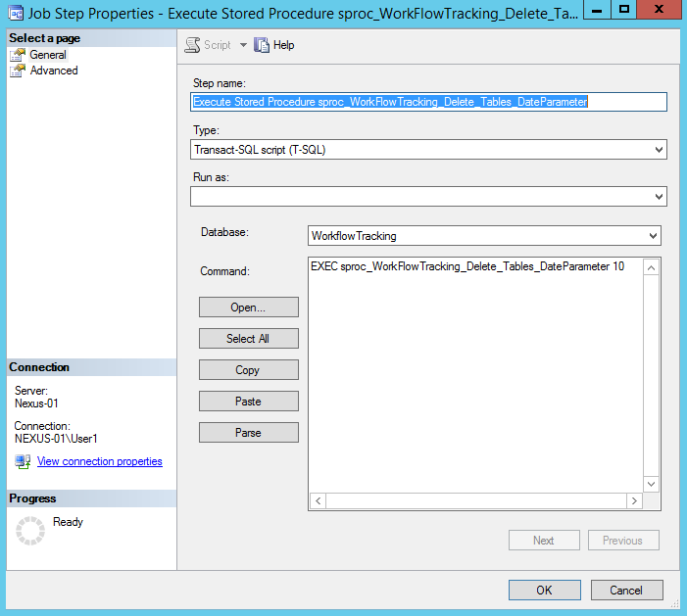687x616 pixels.
Task: Click the Paste button
Action: click(x=248, y=402)
